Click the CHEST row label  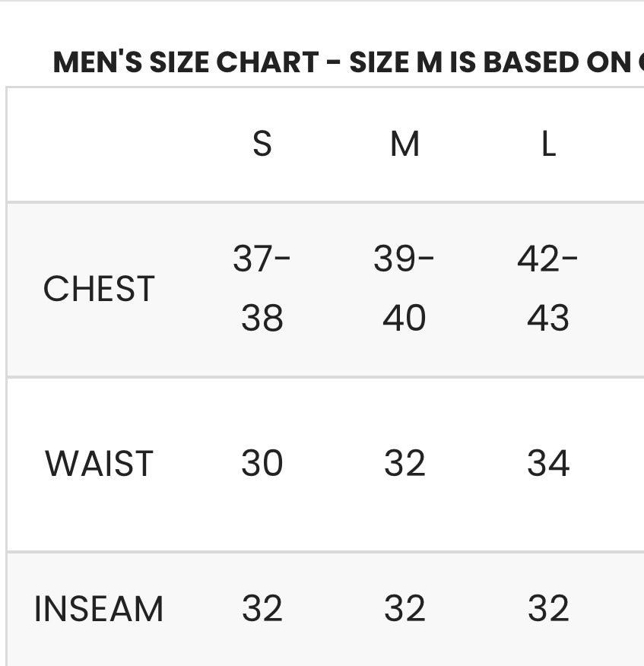[99, 289]
